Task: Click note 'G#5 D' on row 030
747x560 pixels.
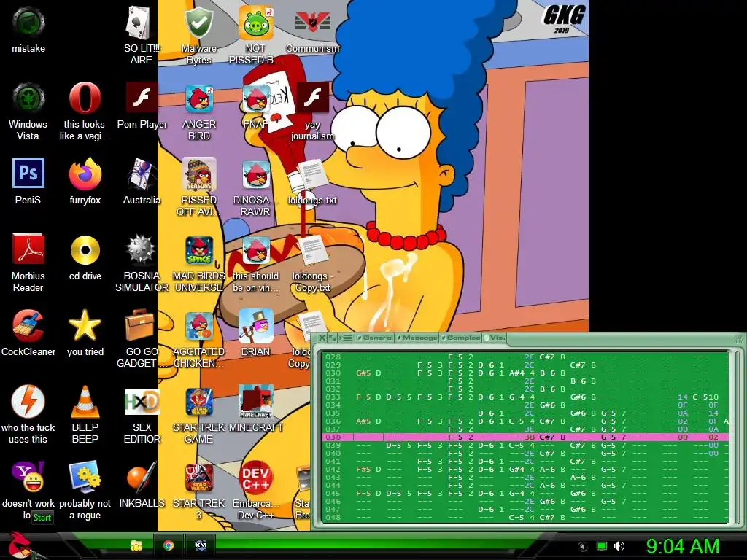Action: coord(368,373)
